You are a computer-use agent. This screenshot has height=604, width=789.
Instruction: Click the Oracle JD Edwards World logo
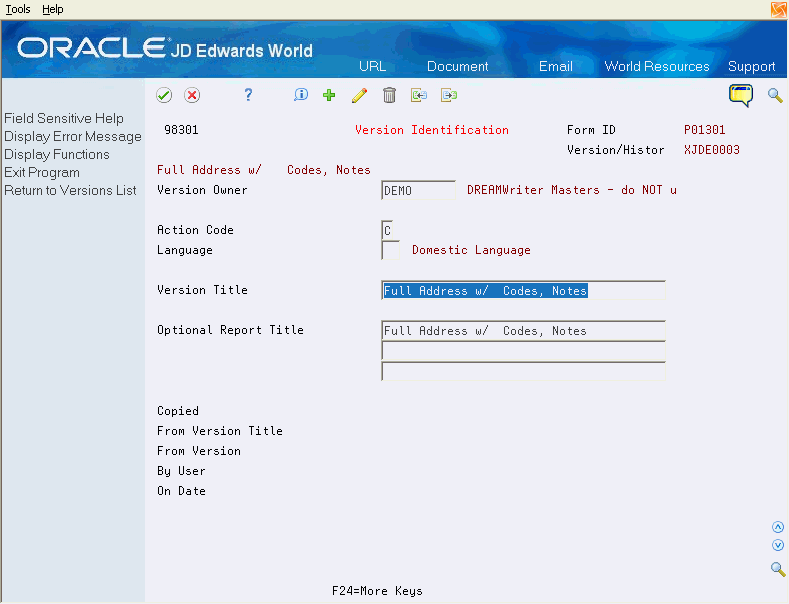point(165,48)
